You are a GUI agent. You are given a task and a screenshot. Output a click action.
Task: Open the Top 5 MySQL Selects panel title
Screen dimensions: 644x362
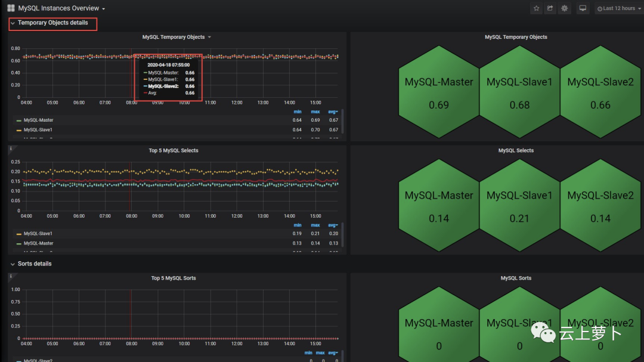point(174,150)
